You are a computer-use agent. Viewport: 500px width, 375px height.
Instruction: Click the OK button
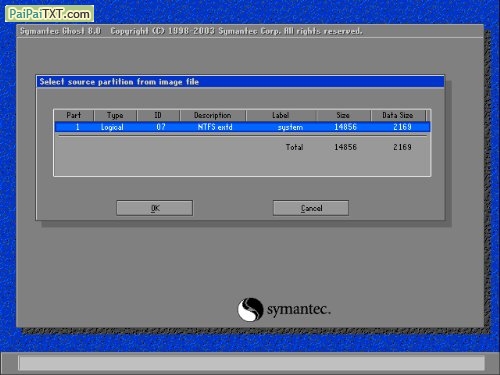[154, 208]
